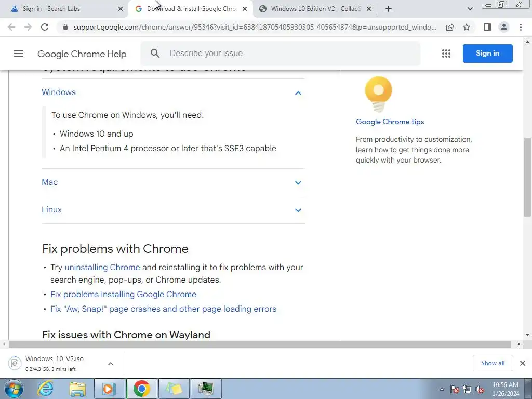532x399 pixels.
Task: Open the Windows Start menu
Action: 14,389
